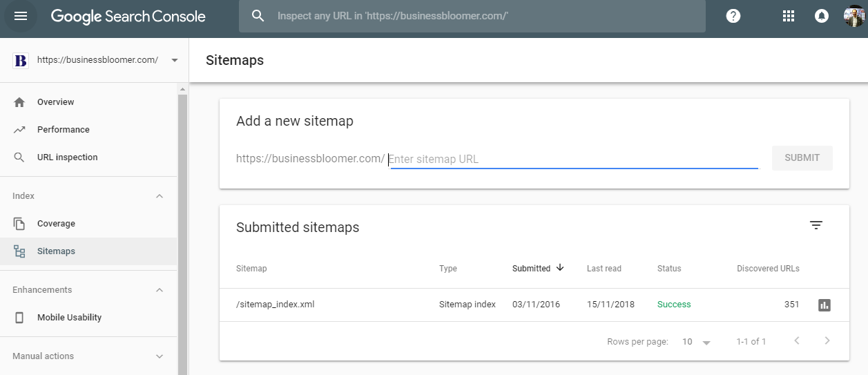The width and height of the screenshot is (868, 375).
Task: Click the search magnifier icon in top bar
Action: pyautogui.click(x=258, y=16)
